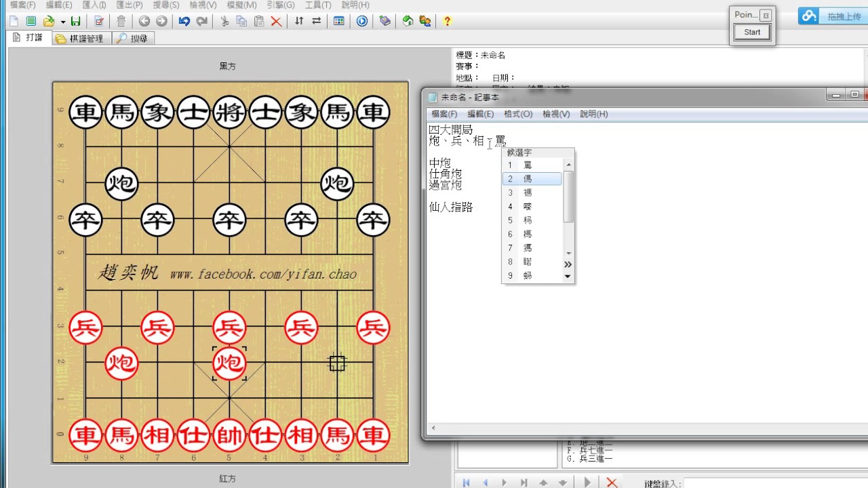Select candidate 5 in IME candidate list
The image size is (868, 488).
(x=532, y=220)
